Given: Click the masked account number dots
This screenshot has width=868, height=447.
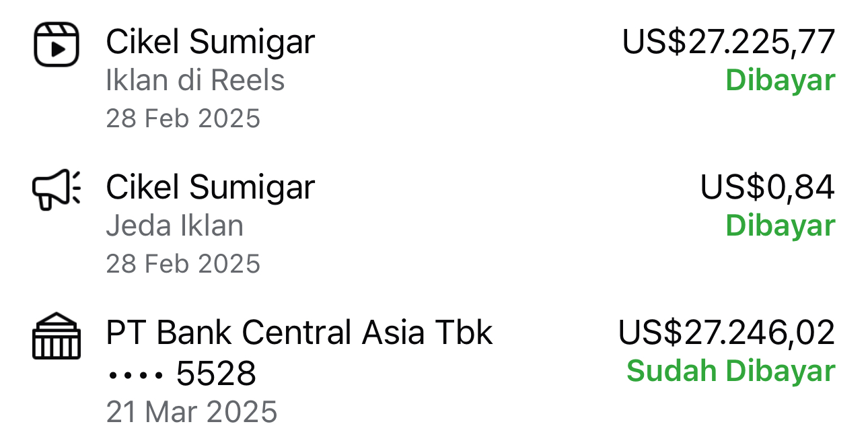Looking at the screenshot, I should pyautogui.click(x=135, y=374).
